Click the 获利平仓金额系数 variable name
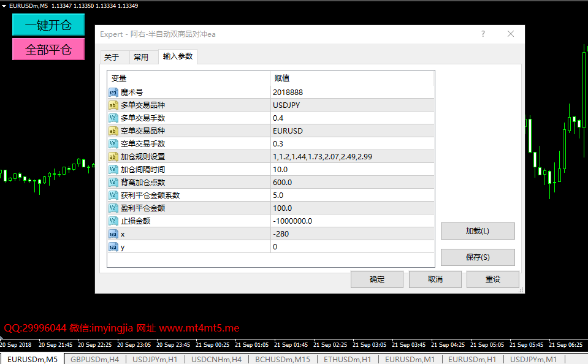This screenshot has width=588, height=364. tap(150, 195)
